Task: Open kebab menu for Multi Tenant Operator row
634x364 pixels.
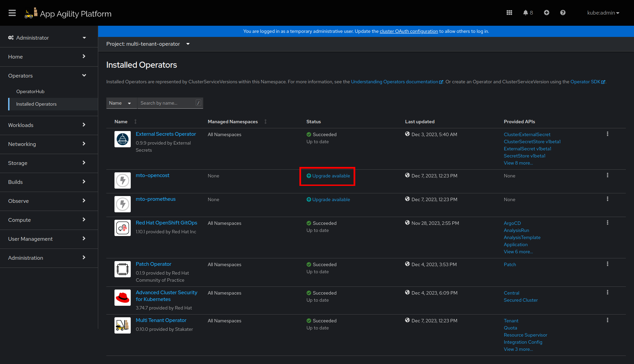Action: pos(607,320)
